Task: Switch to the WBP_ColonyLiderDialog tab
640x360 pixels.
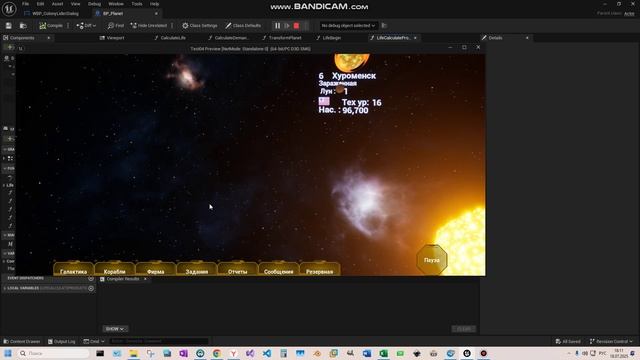Action: coord(55,13)
